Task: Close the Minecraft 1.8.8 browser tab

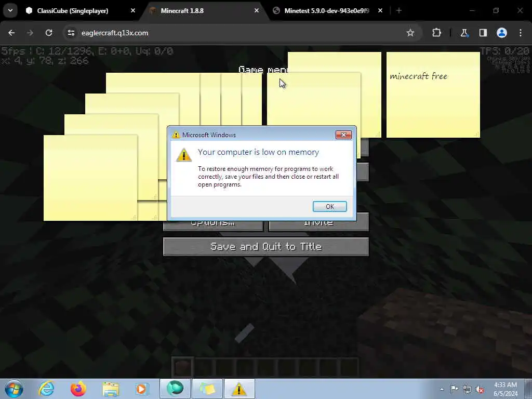Action: [257, 10]
